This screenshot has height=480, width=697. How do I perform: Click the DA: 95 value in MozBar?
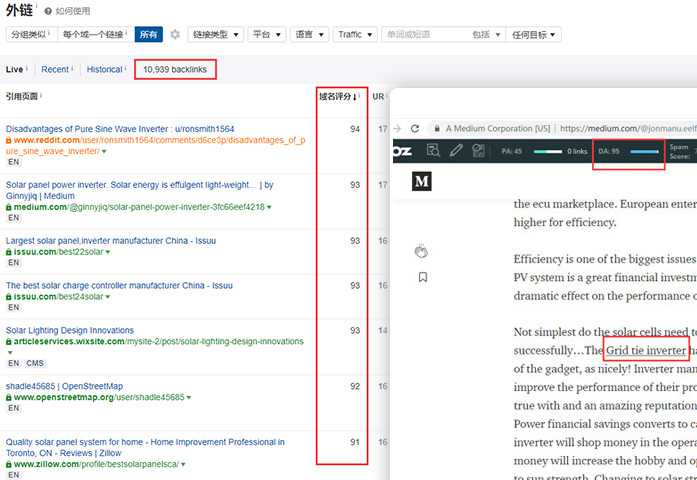609,151
